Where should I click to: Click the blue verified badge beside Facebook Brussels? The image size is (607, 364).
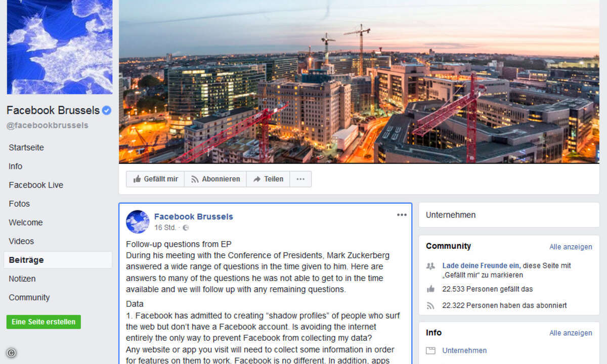click(106, 110)
